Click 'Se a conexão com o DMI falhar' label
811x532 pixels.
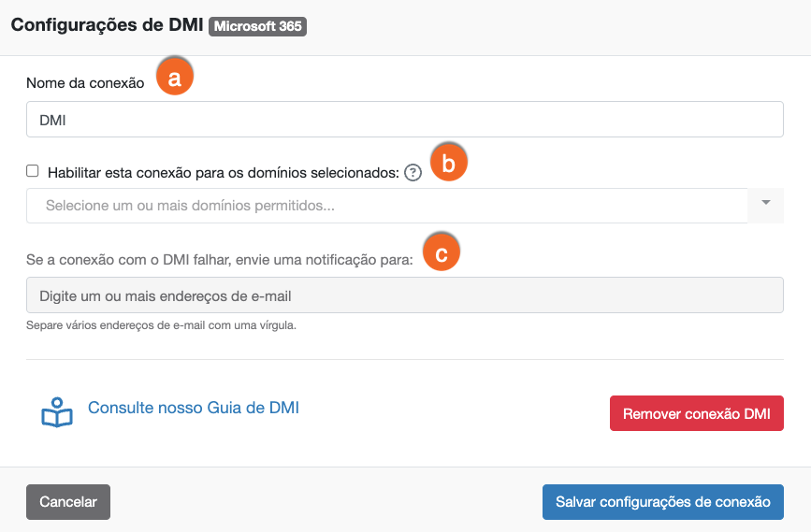click(220, 260)
